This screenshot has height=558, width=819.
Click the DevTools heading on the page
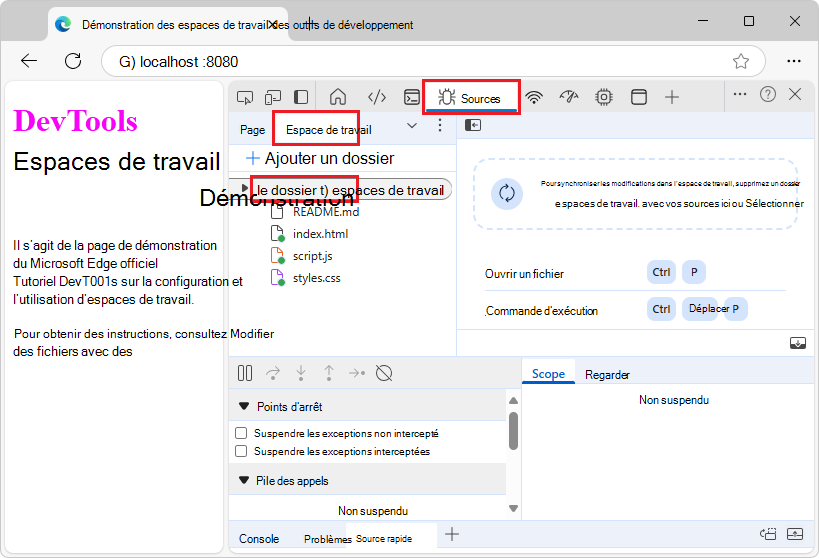tap(75, 121)
